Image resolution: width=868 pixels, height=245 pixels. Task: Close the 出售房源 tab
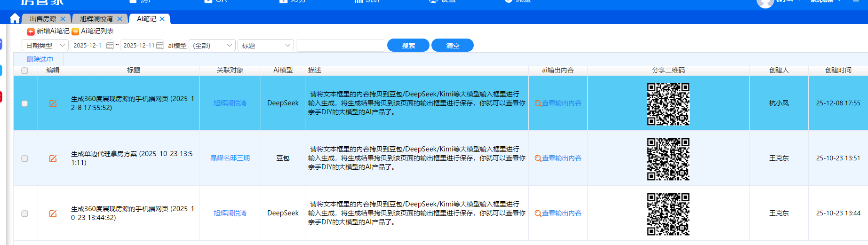(63, 19)
